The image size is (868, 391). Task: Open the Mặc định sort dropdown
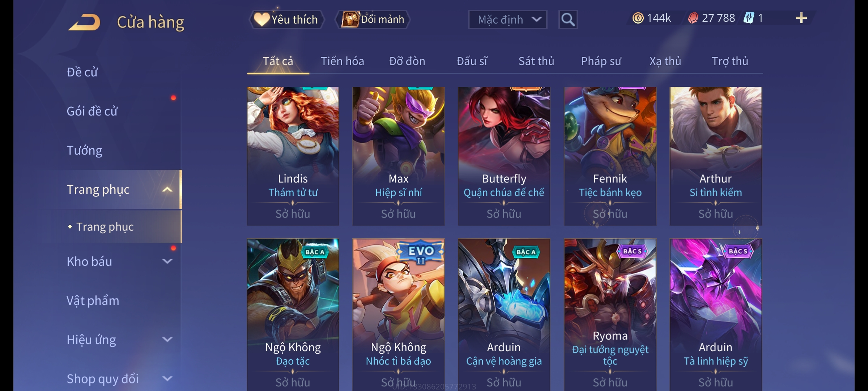click(x=507, y=20)
